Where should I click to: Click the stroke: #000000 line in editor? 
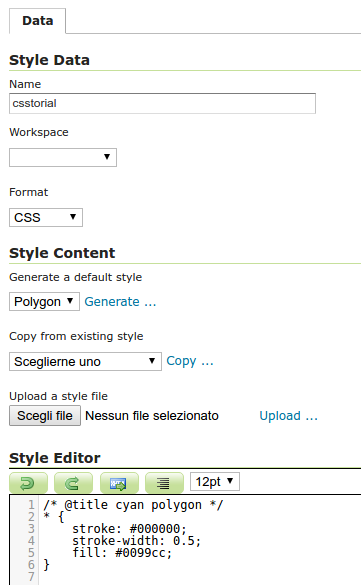point(129,529)
